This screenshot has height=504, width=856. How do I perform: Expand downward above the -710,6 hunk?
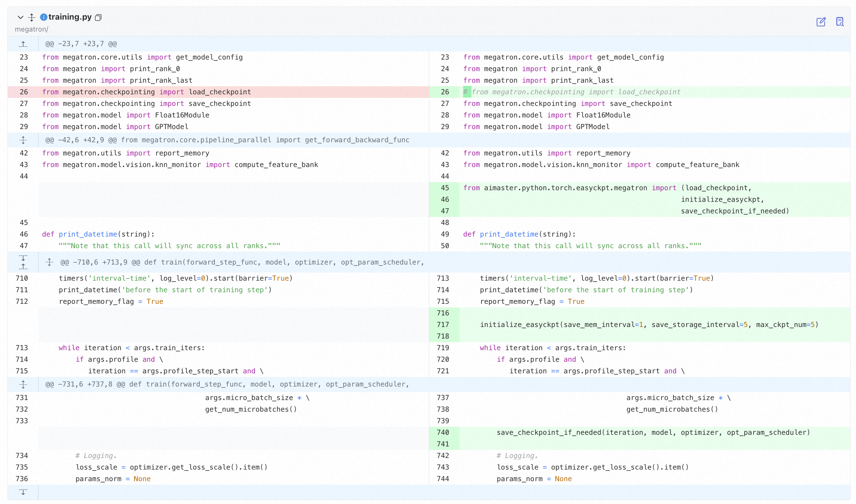pos(23,258)
